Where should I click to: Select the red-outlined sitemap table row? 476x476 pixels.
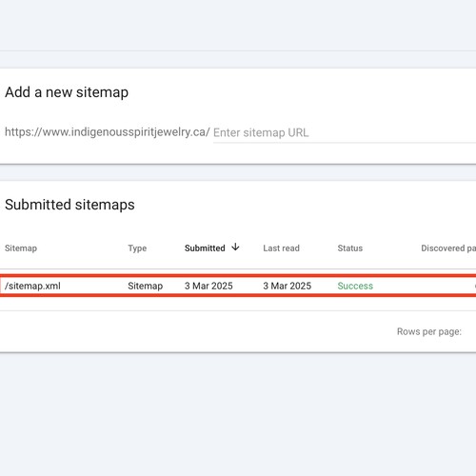[x=238, y=286]
